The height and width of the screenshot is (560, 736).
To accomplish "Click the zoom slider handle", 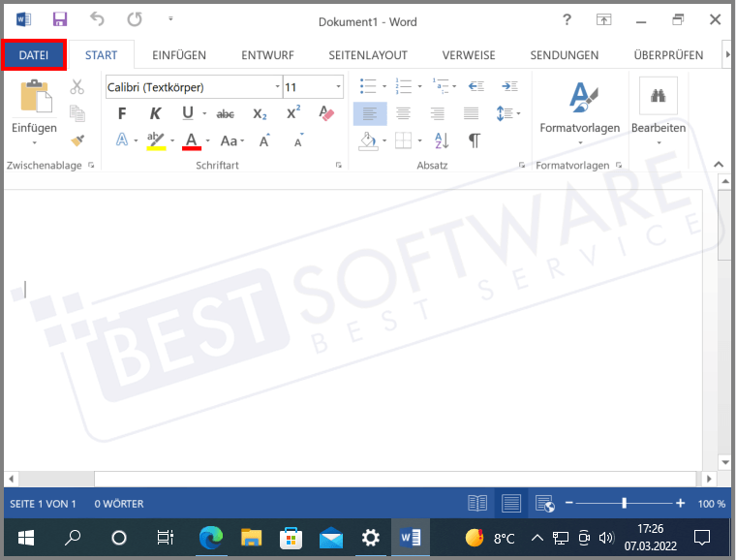I will point(625,503).
